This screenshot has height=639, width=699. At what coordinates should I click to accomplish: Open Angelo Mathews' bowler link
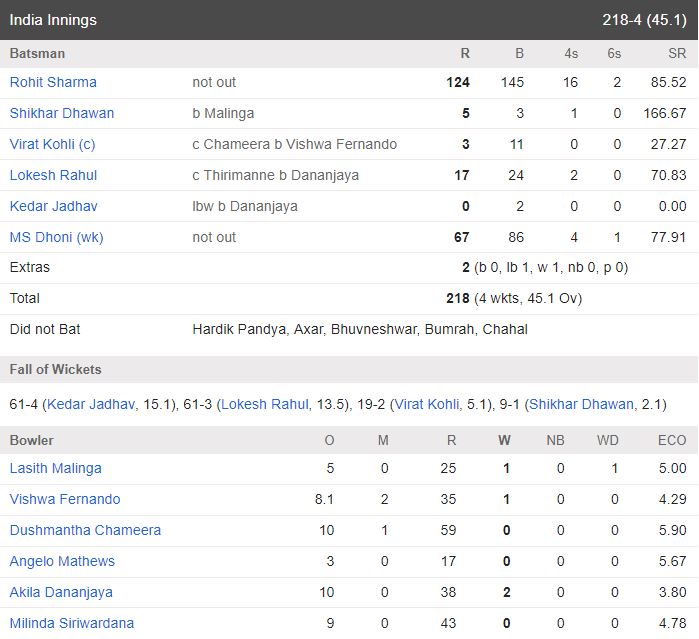(62, 561)
